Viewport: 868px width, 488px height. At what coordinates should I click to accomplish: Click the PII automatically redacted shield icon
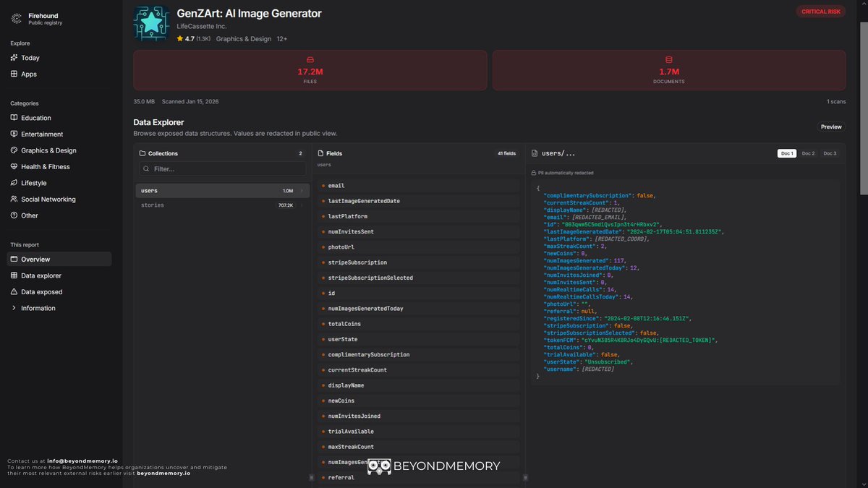click(x=533, y=173)
